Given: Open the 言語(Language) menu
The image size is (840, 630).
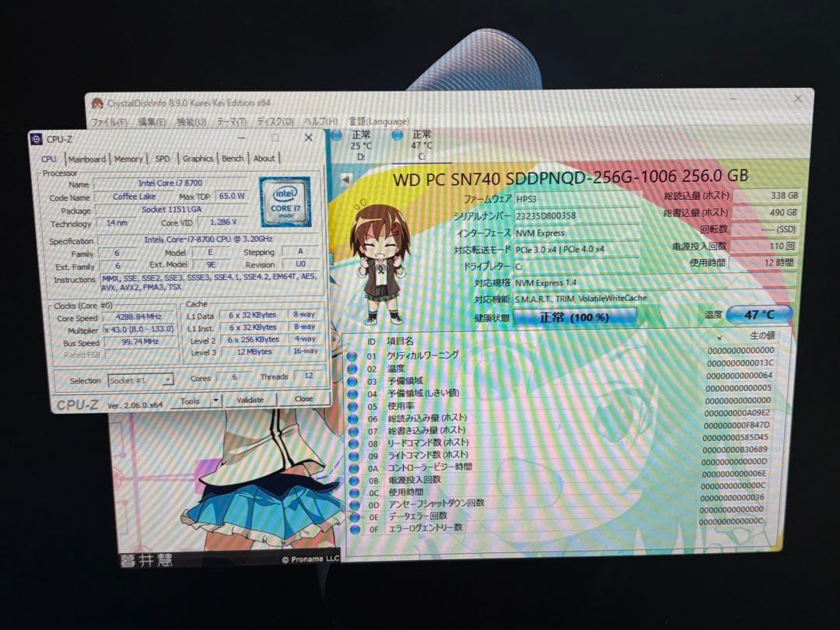Looking at the screenshot, I should click(378, 121).
